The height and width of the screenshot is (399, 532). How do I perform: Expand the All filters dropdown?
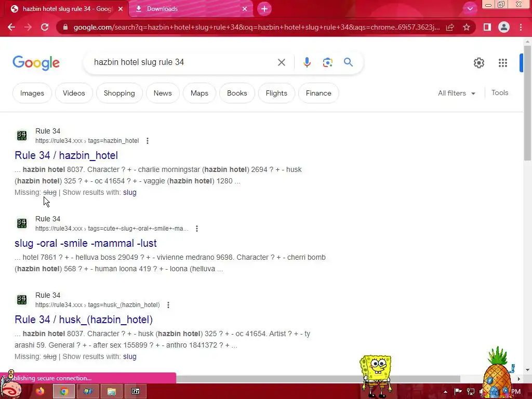click(456, 93)
